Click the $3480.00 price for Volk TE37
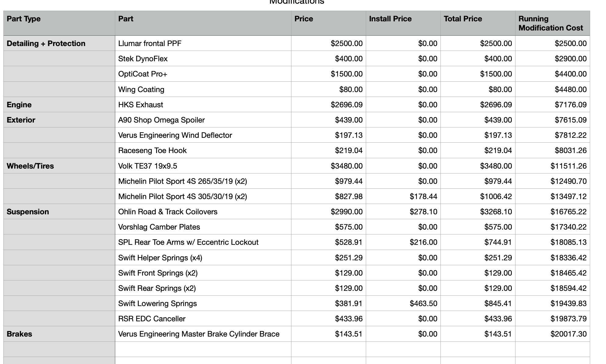 point(328,166)
